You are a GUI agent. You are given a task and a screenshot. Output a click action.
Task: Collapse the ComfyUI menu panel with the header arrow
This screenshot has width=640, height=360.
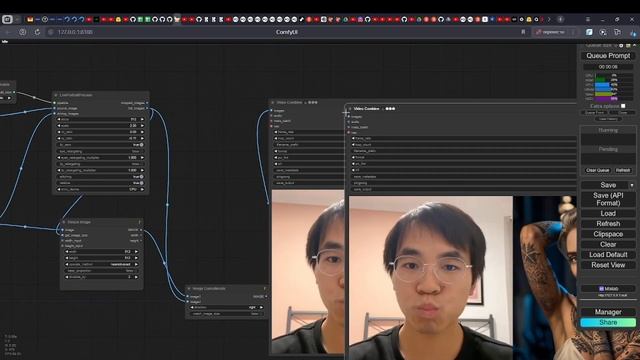click(634, 45)
